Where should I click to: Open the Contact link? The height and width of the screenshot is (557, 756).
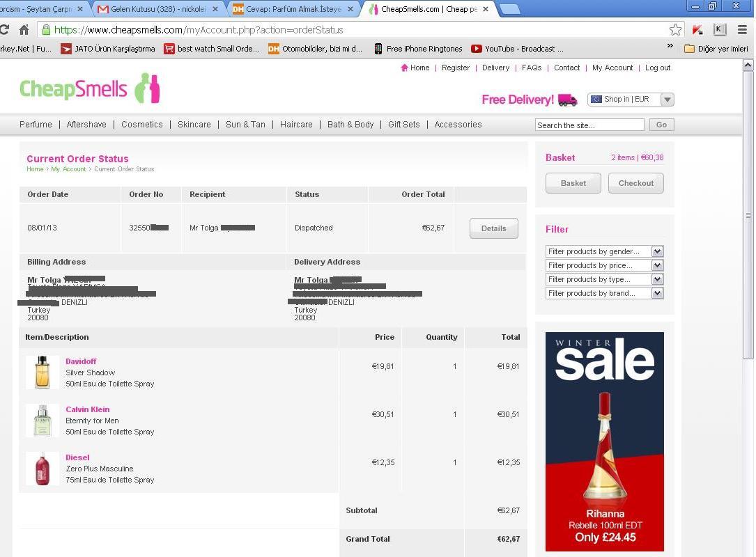[x=566, y=68]
